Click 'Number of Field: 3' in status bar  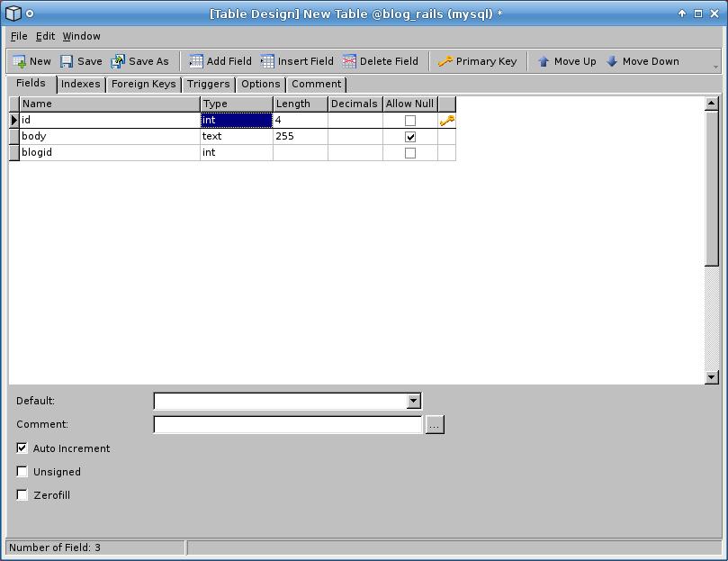(x=55, y=547)
